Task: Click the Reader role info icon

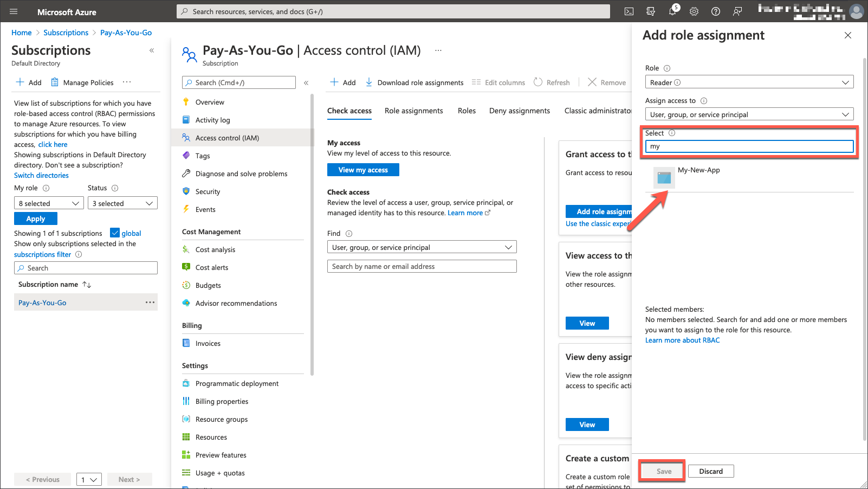Action: coord(677,82)
